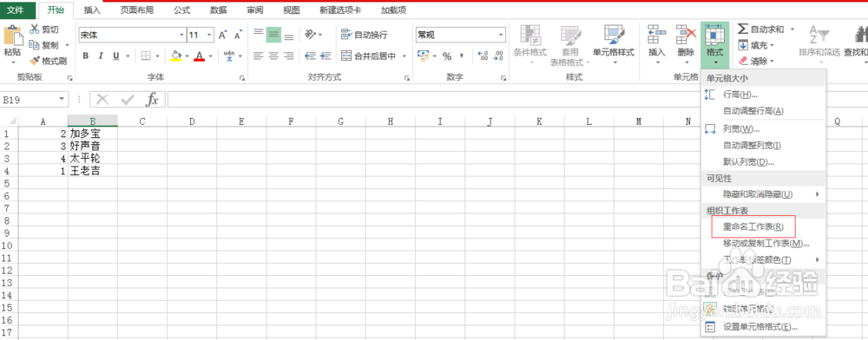Increase decimal places

(483, 56)
